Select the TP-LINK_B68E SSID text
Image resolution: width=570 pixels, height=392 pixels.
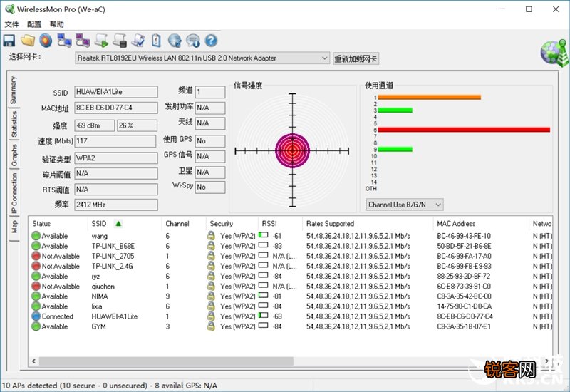tap(113, 246)
